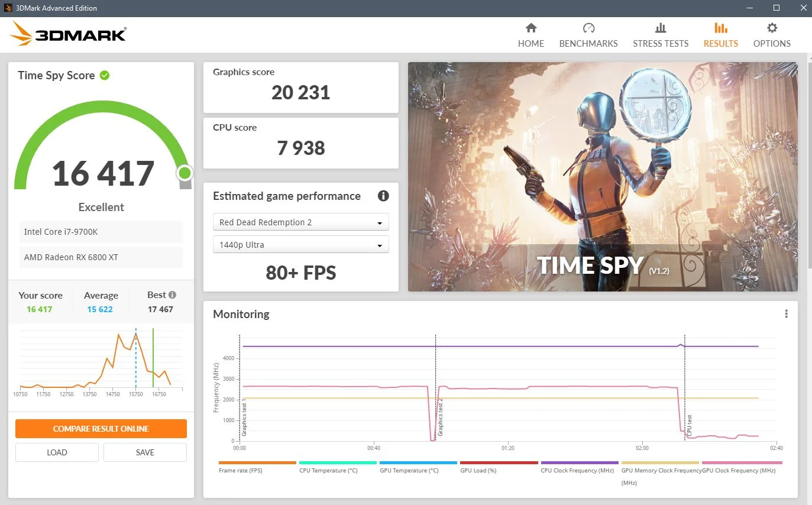812x505 pixels.
Task: Click the LOAD button
Action: pyautogui.click(x=57, y=452)
